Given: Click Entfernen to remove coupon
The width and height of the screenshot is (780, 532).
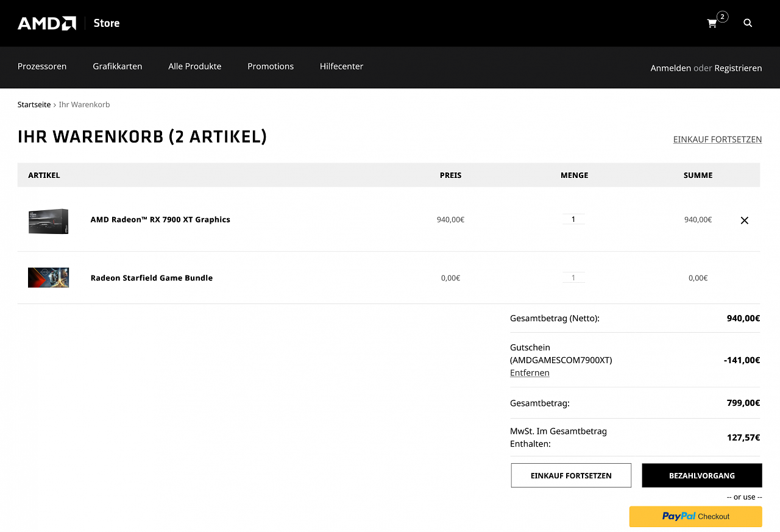Looking at the screenshot, I should [530, 373].
